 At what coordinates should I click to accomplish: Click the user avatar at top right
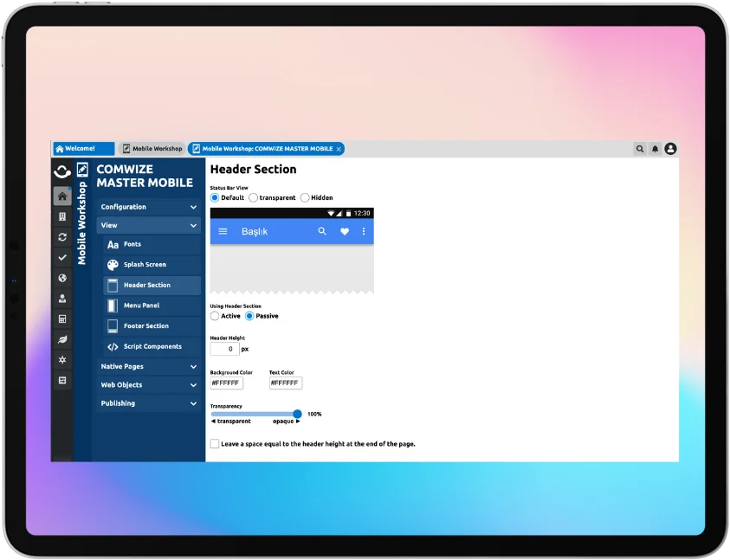click(669, 148)
